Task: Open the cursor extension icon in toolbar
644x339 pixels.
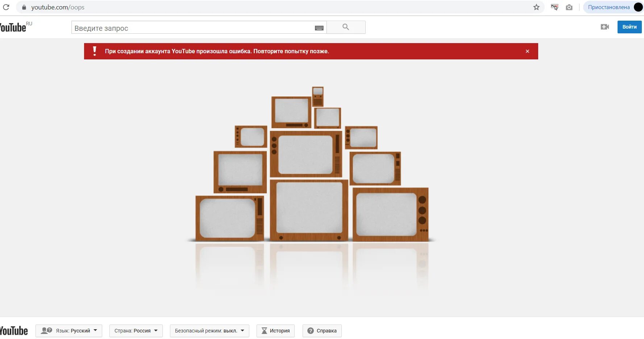Action: tap(554, 7)
